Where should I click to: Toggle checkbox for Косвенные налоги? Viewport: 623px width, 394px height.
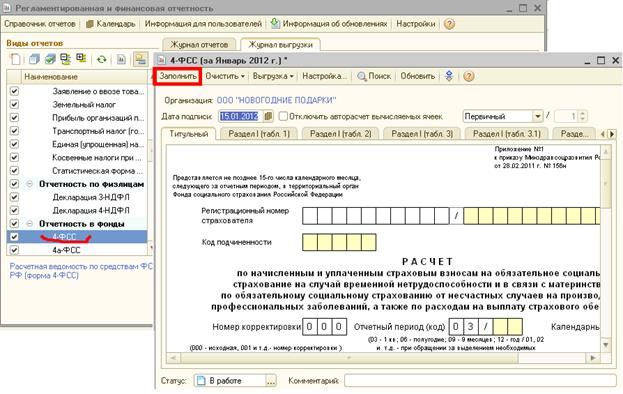click(x=14, y=157)
